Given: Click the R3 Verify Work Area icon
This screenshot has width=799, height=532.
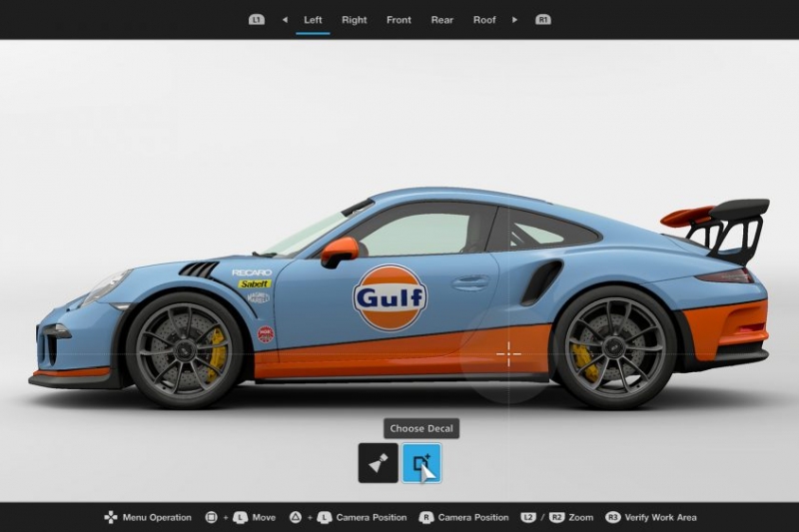Looking at the screenshot, I should click(x=612, y=517).
